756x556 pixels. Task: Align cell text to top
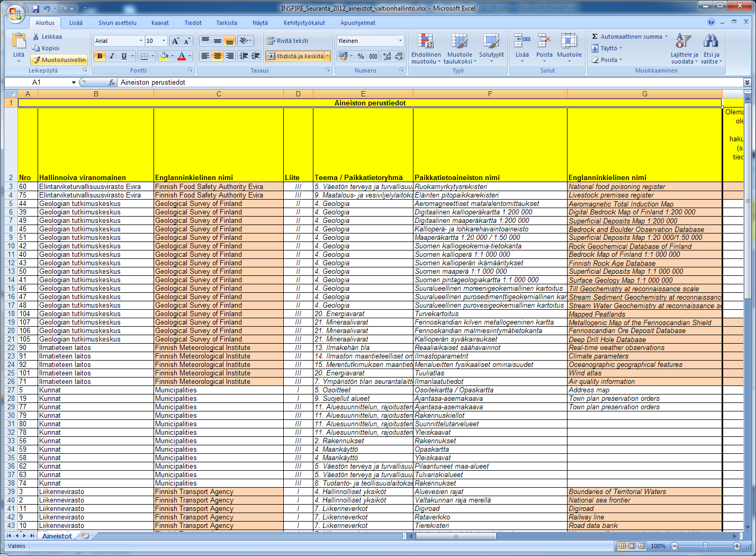[205, 41]
